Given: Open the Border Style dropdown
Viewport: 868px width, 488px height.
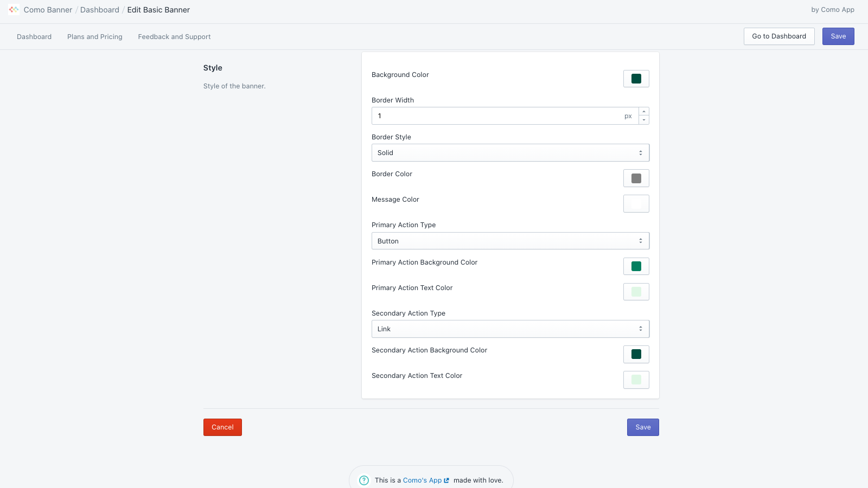Looking at the screenshot, I should [x=510, y=153].
